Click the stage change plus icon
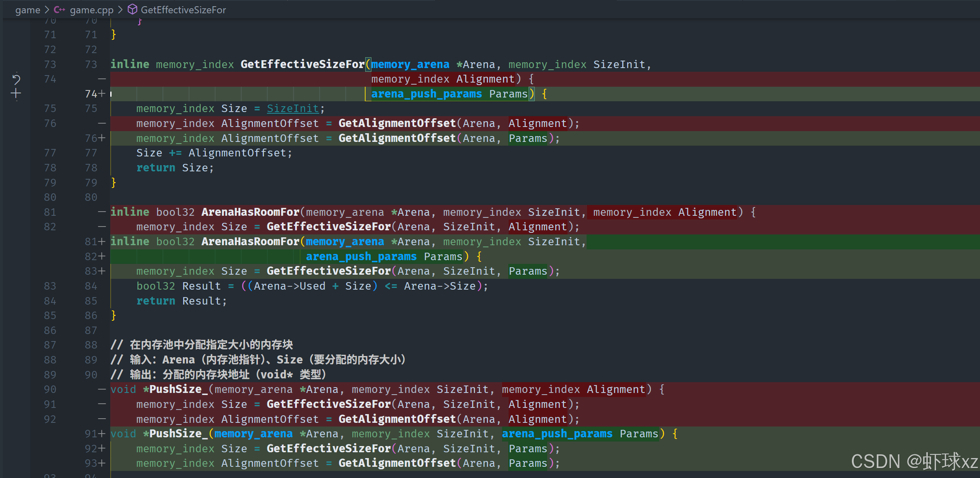 click(x=16, y=93)
